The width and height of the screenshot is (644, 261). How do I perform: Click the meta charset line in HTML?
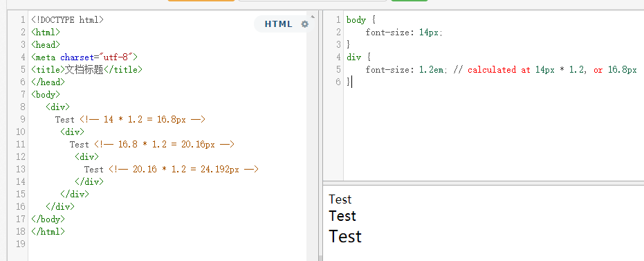coord(84,57)
